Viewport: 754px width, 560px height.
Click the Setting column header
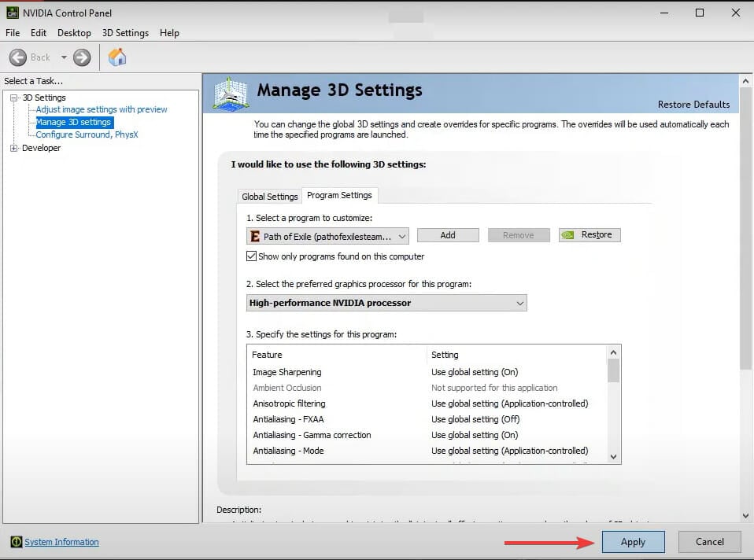(x=517, y=355)
